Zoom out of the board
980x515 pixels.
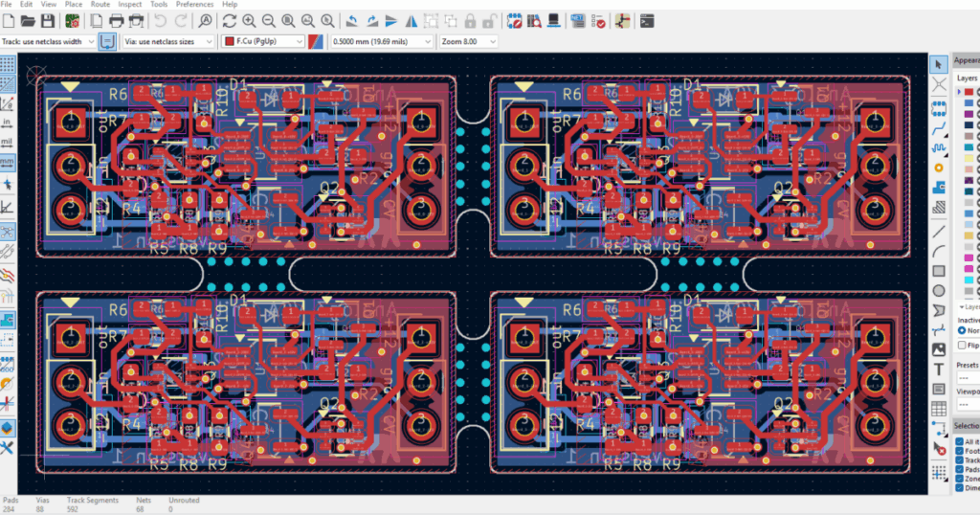coord(269,21)
